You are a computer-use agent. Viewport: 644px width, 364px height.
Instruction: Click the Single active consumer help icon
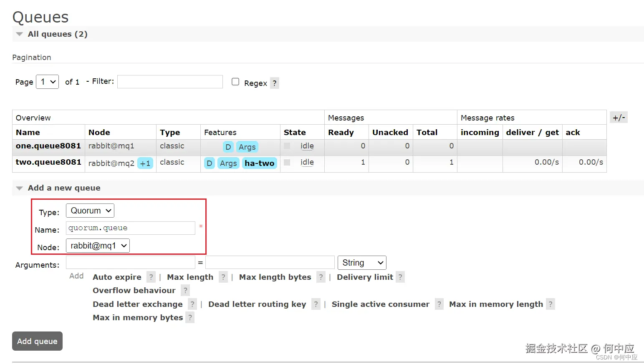(x=439, y=304)
